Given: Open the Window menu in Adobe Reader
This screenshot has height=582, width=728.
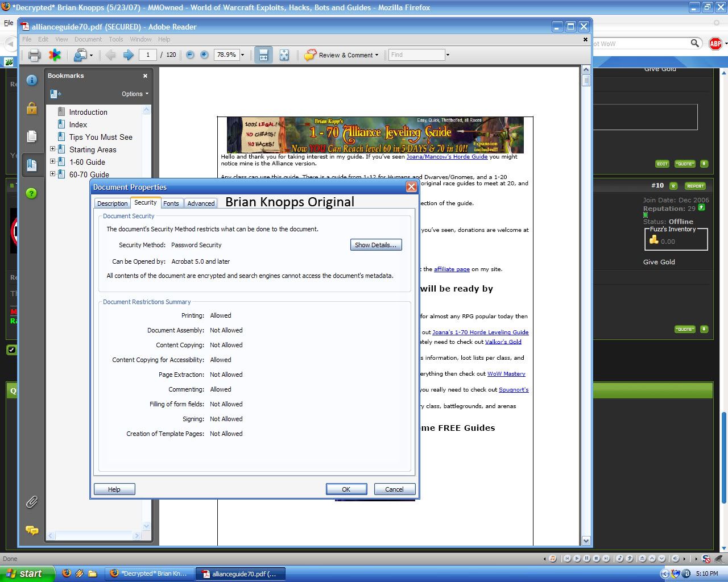Looking at the screenshot, I should coord(140,39).
